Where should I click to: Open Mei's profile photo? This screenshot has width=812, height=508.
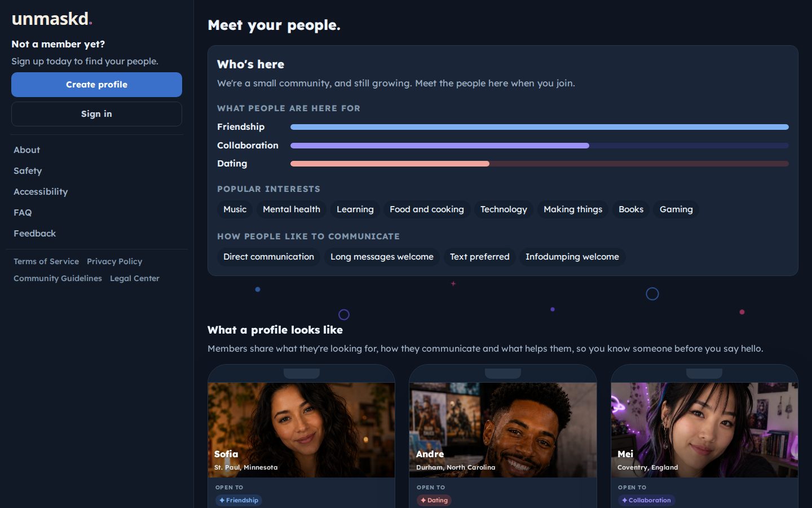click(704, 430)
